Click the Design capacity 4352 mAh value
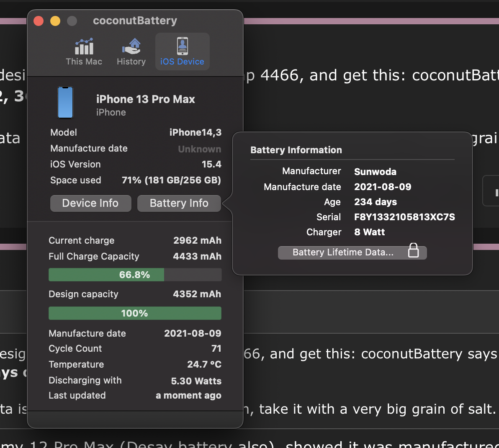Screen dimensions: 499x448 (x=197, y=294)
